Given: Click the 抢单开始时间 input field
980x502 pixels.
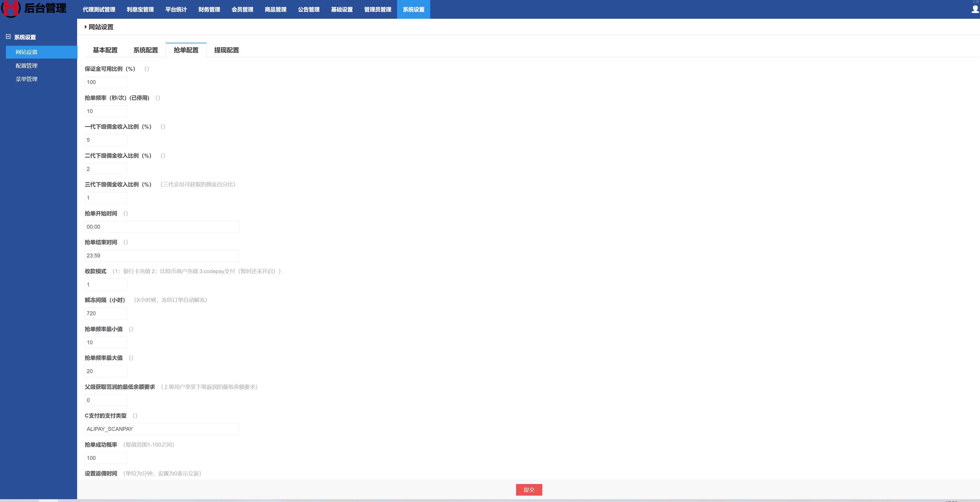Looking at the screenshot, I should (x=161, y=227).
